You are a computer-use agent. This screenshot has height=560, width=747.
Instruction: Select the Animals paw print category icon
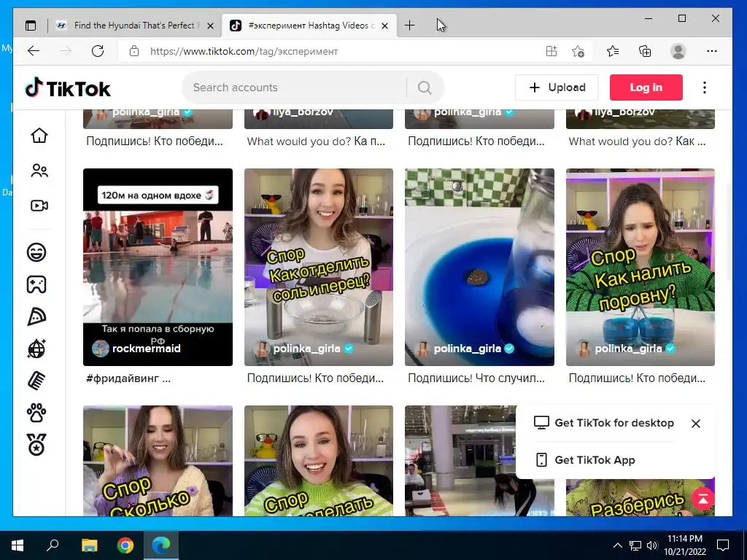[36, 413]
